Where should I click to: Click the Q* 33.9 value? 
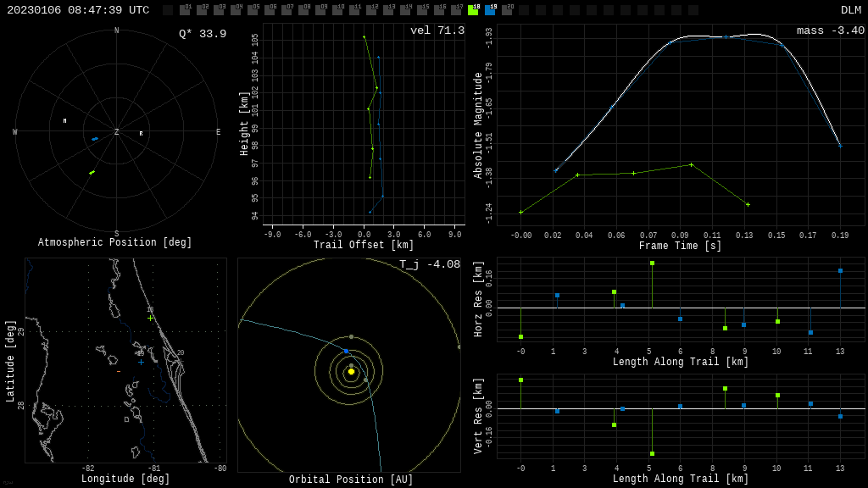203,34
